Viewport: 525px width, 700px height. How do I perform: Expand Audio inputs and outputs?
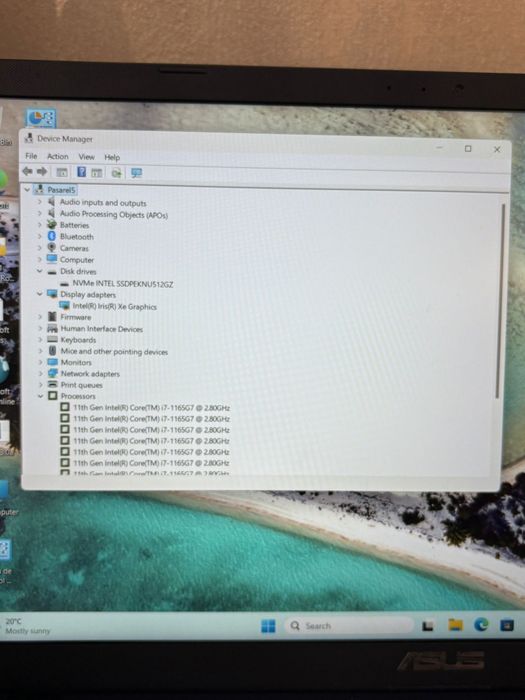pyautogui.click(x=39, y=202)
